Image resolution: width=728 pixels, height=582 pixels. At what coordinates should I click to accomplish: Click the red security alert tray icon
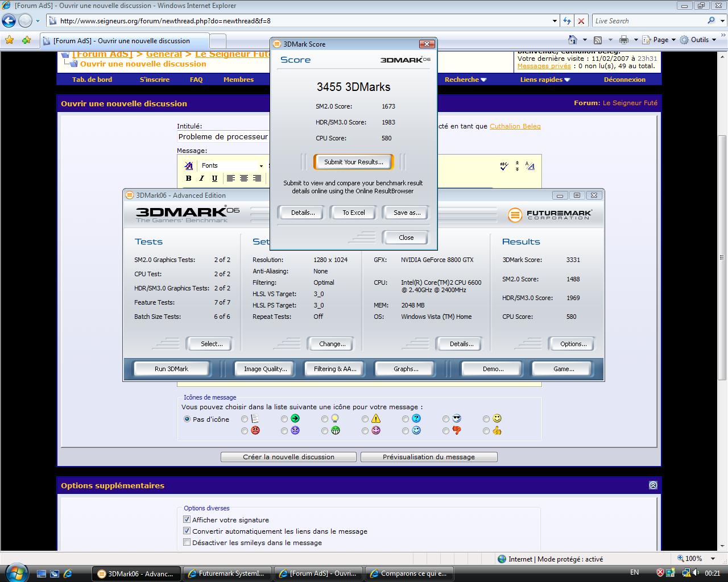660,573
